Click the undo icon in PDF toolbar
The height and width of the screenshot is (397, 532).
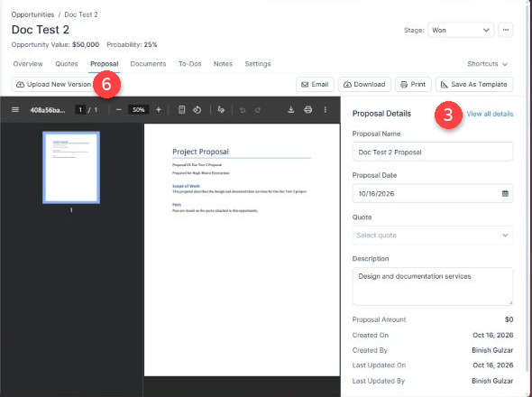pyautogui.click(x=243, y=110)
